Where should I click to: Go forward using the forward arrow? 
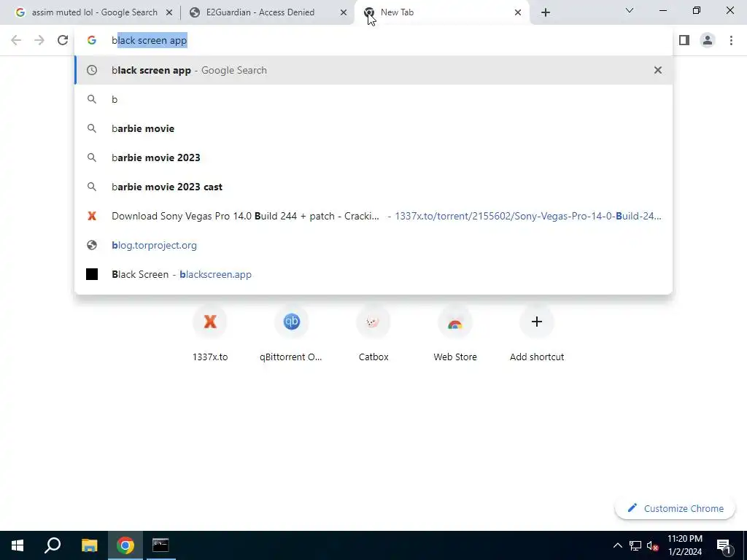pyautogui.click(x=39, y=40)
